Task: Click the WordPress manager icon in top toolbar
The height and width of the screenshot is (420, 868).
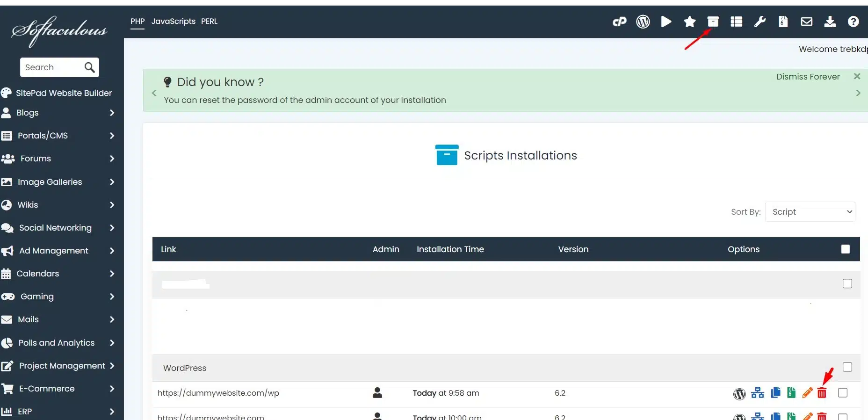Action: point(643,22)
